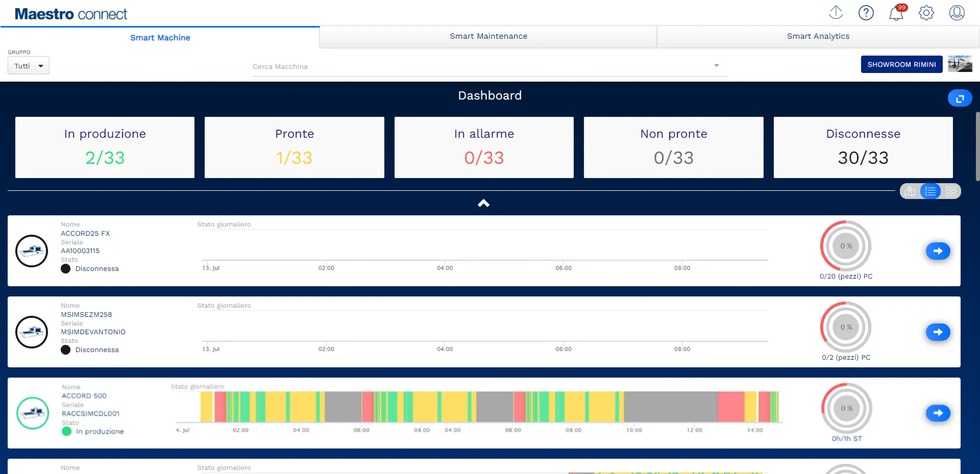980x474 pixels.
Task: Click the MSIMSEZM258 0% progress gauge
Action: [846, 327]
